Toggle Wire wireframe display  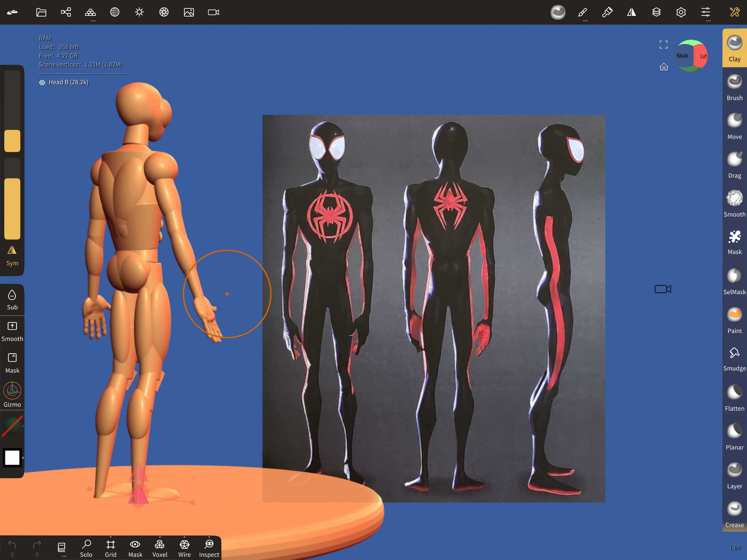click(x=184, y=549)
